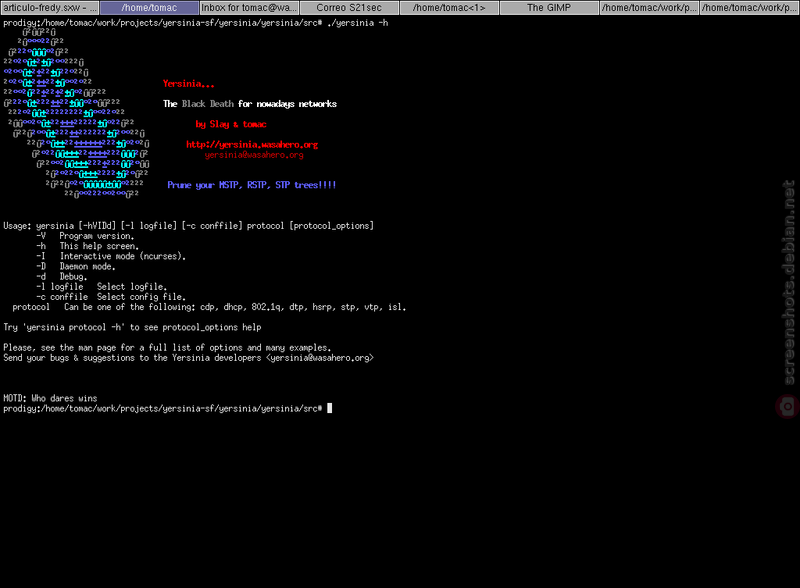Open the http://yersinia.wasahero.org link

point(252,145)
